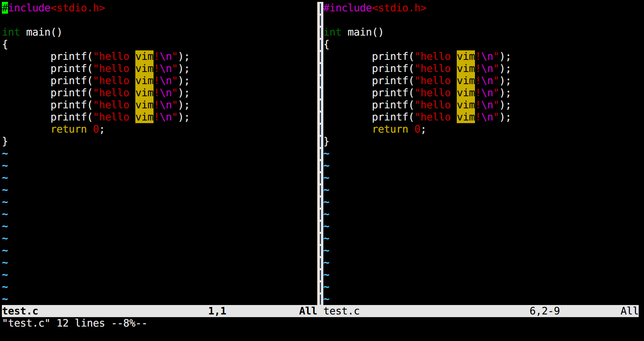644x341 pixels.
Task: Click 'All' indicator in the right status bar
Action: (x=630, y=311)
